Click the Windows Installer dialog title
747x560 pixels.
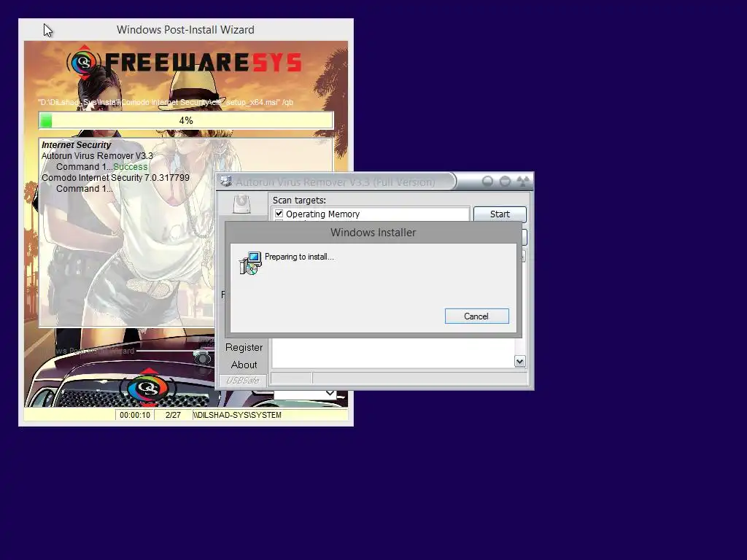tap(373, 233)
